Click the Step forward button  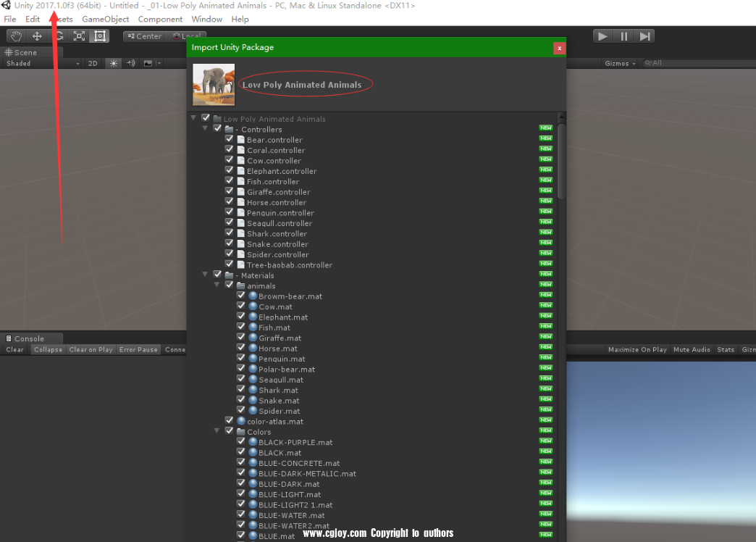[644, 36]
